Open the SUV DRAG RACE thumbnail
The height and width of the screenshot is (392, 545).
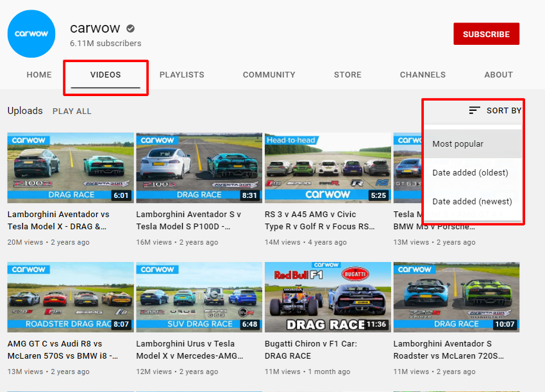199,297
